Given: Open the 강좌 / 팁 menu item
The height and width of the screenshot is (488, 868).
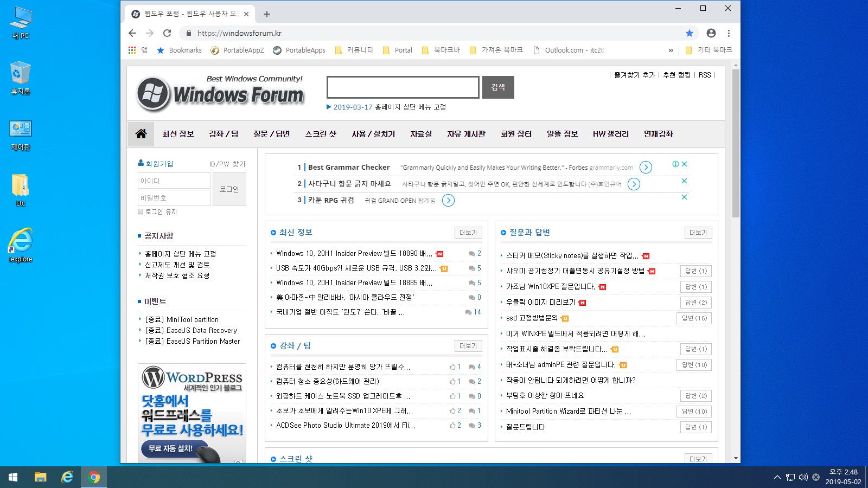Looking at the screenshot, I should click(224, 133).
